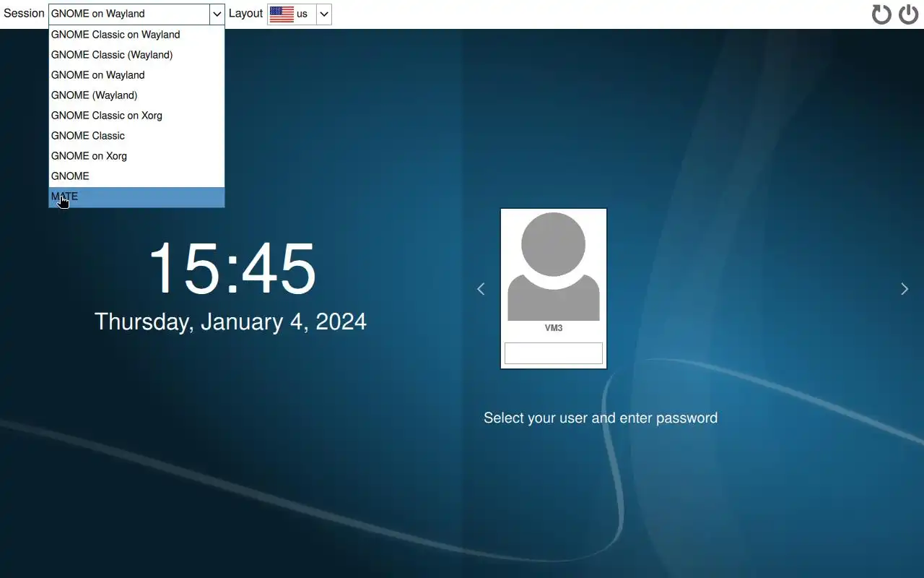Click the US flag layout icon
924x578 pixels.
[x=282, y=14]
